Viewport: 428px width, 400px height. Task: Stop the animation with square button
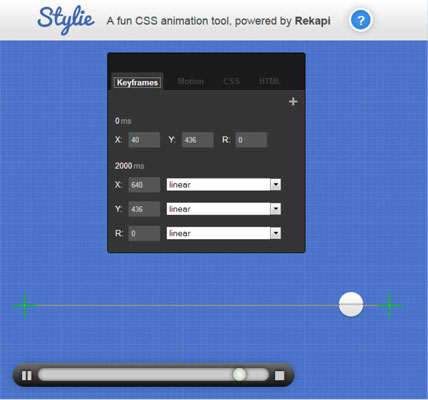(x=279, y=376)
